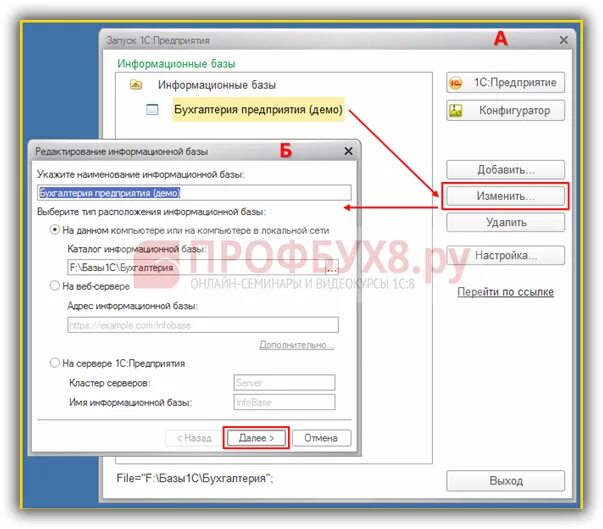
Task: Click the Добавить button
Action: pos(505,170)
